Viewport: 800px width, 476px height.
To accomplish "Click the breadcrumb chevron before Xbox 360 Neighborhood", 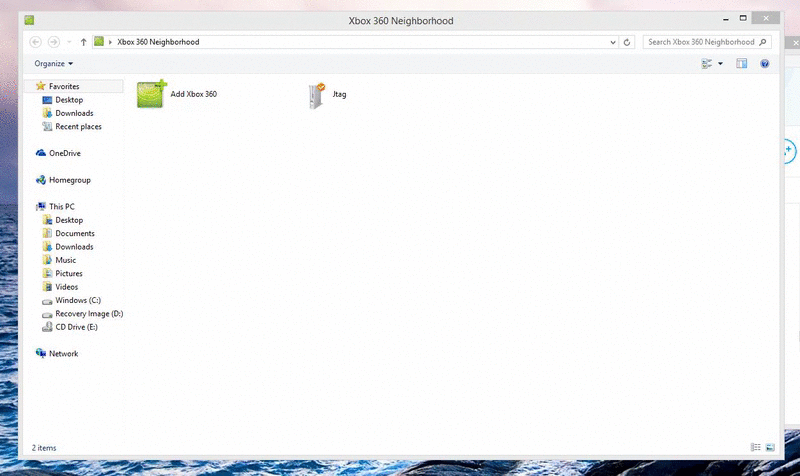I will click(x=110, y=42).
